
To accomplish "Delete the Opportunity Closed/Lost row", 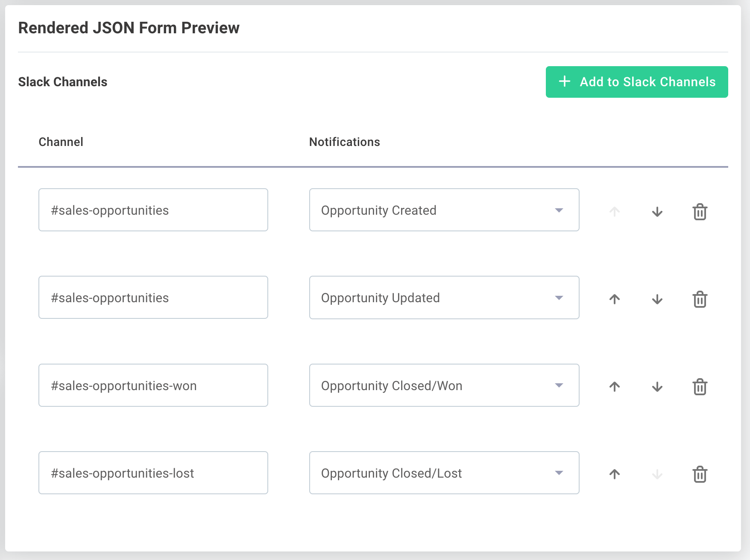I will click(x=700, y=474).
